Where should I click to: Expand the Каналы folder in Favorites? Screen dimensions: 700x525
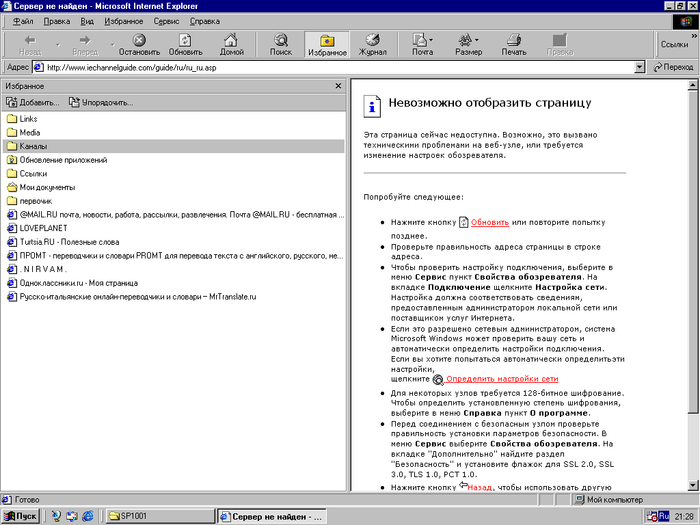[33, 146]
